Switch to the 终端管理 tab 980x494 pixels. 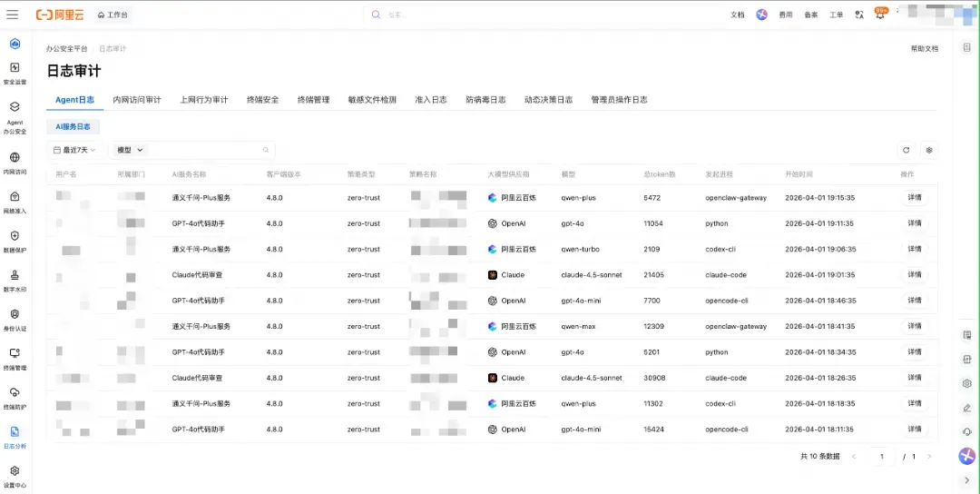pyautogui.click(x=313, y=99)
